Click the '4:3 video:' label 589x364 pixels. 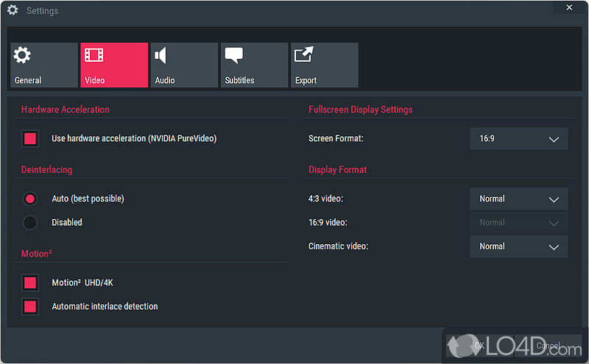coord(325,199)
